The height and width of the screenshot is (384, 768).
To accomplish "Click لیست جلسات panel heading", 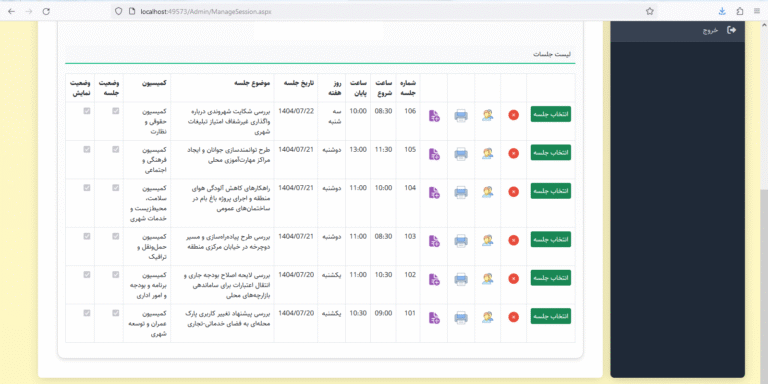I will 552,54.
